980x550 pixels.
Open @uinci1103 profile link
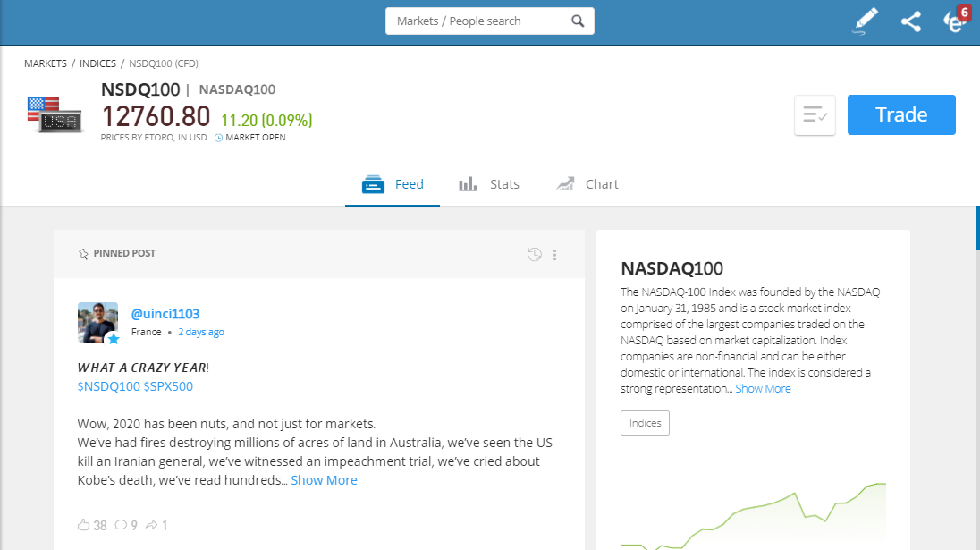[x=165, y=314]
